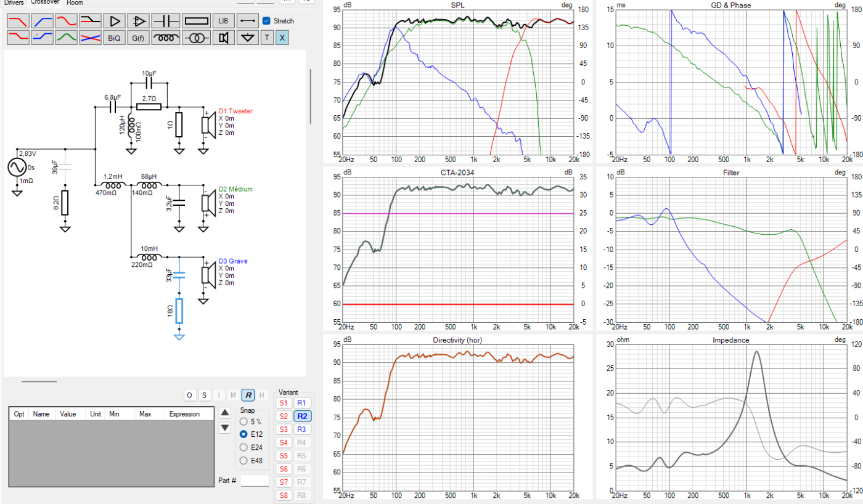Insert the red-blue crossing lines block
The image size is (863, 504).
(90, 38)
